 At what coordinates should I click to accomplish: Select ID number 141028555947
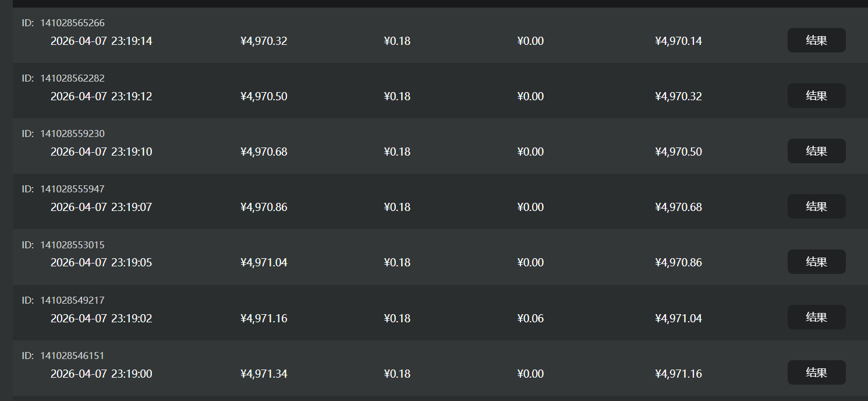point(72,189)
